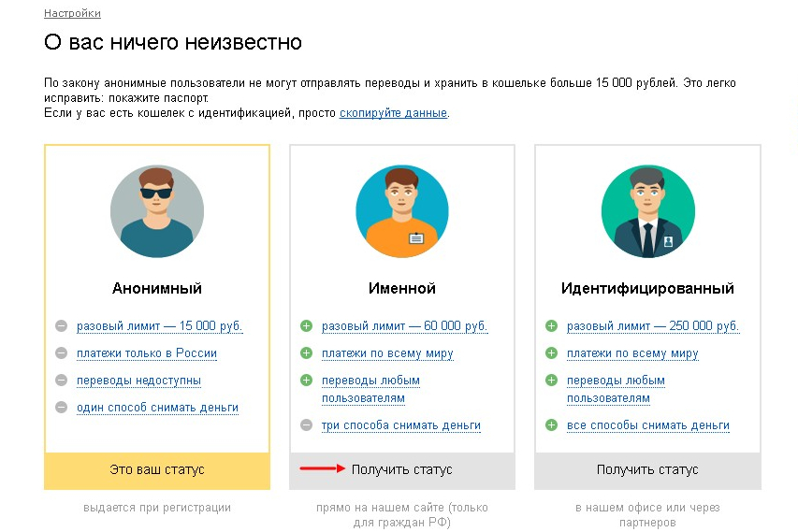The width and height of the screenshot is (798, 532).
Task: Open Именной 'платежи по всему миру' hint
Action: pyautogui.click(x=387, y=353)
